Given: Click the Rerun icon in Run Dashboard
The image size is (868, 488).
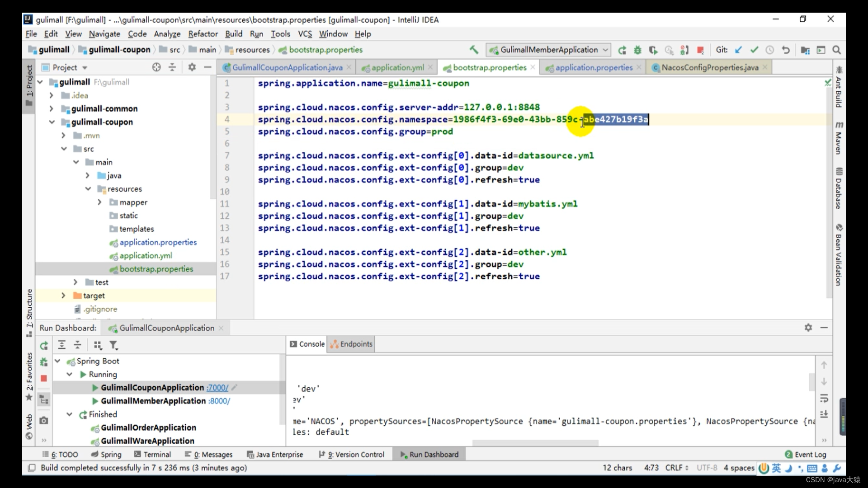Looking at the screenshot, I should tap(44, 346).
